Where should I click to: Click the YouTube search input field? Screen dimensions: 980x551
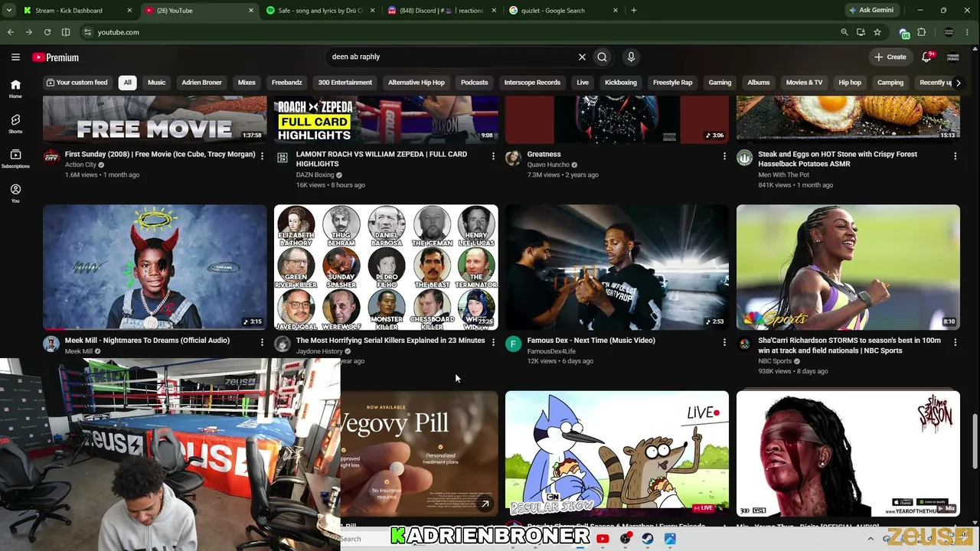pyautogui.click(x=452, y=57)
